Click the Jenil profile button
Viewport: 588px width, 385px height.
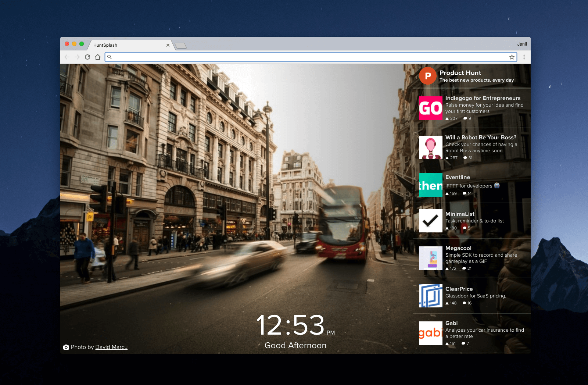(522, 44)
